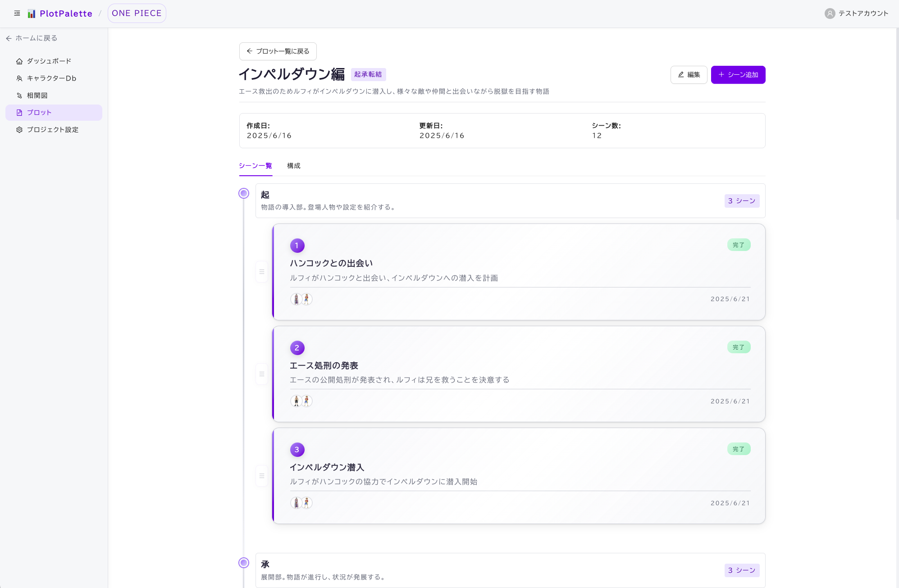Click the document icon beside プロット
Screen dimensions: 899x588
[x=19, y=113]
